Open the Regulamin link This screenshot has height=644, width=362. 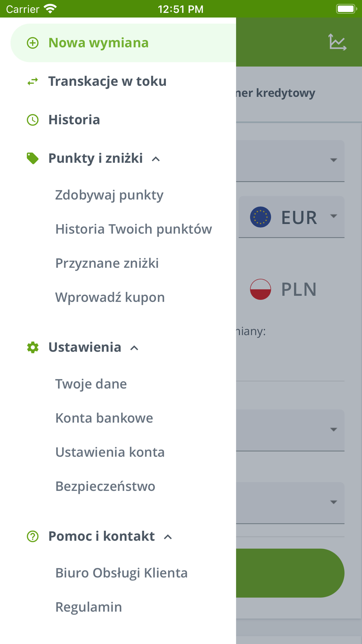(x=89, y=607)
